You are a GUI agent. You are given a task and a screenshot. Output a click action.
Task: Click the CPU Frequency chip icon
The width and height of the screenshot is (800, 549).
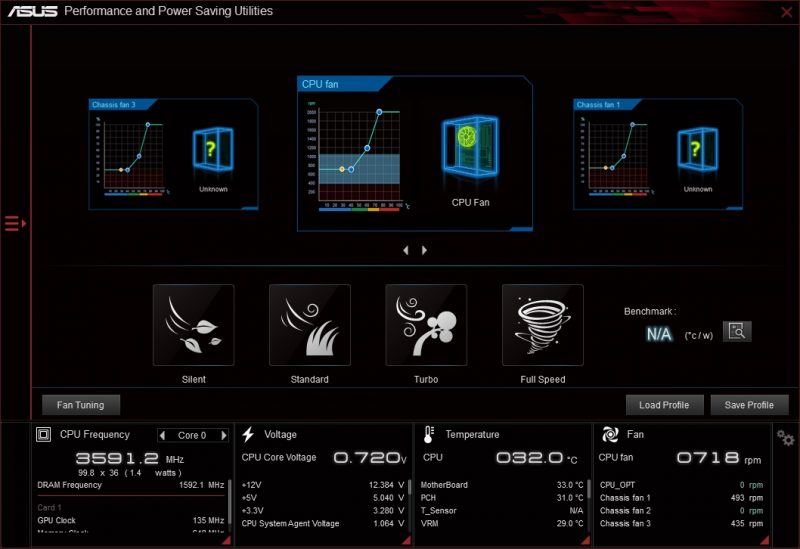pyautogui.click(x=43, y=435)
